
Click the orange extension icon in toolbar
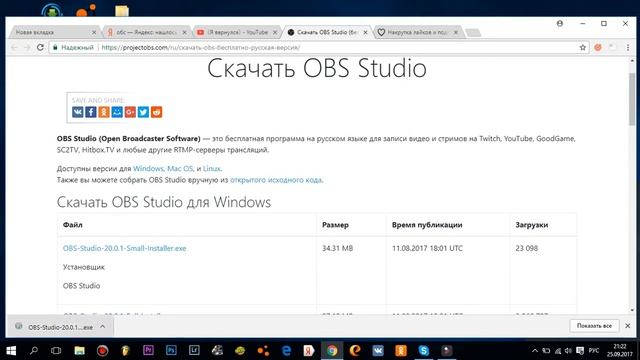point(598,47)
